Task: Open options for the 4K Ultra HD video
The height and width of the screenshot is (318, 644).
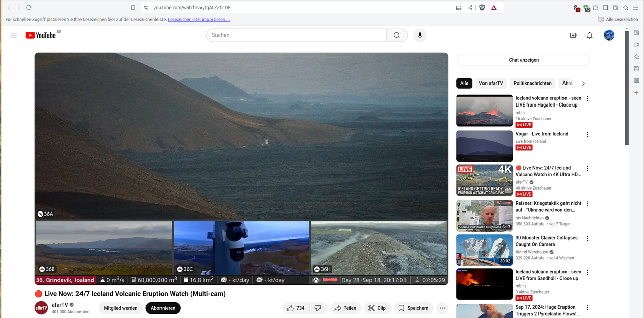Action: pos(587,169)
